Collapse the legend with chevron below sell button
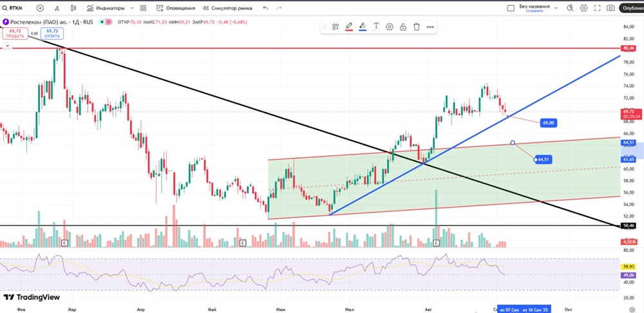Screen dimensions: 644x313 6,46
